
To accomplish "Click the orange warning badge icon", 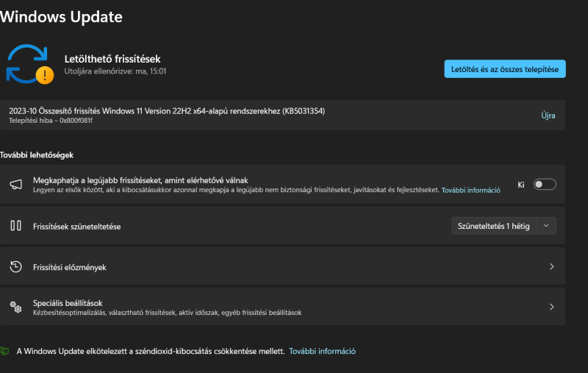I will coord(45,75).
